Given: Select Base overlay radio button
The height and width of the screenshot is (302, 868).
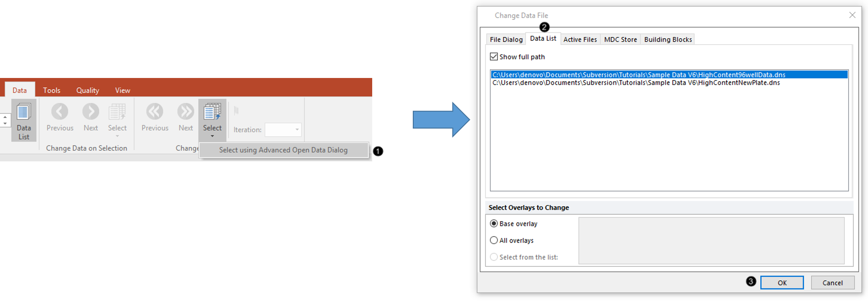Looking at the screenshot, I should tap(494, 224).
